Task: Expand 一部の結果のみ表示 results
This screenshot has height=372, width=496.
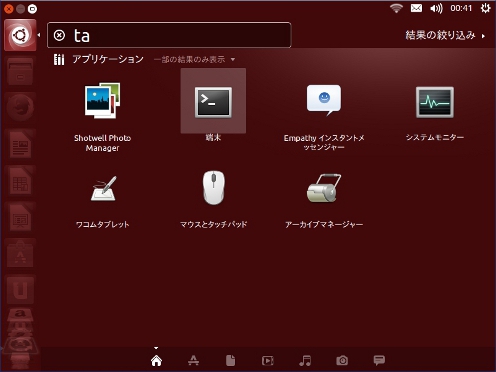Action: click(x=194, y=59)
